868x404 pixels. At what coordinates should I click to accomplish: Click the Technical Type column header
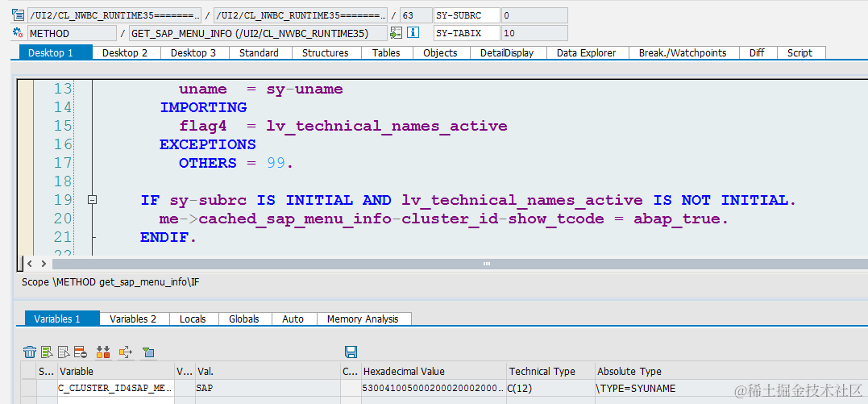550,371
